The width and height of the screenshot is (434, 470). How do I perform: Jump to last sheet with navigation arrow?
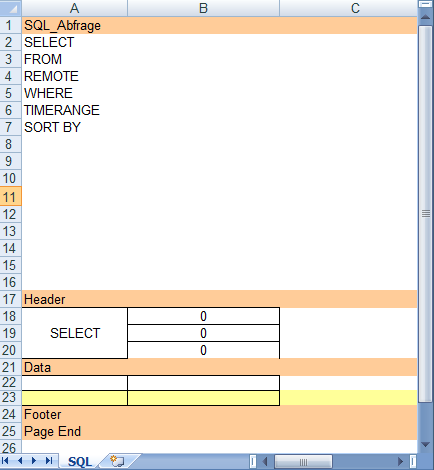point(49,461)
